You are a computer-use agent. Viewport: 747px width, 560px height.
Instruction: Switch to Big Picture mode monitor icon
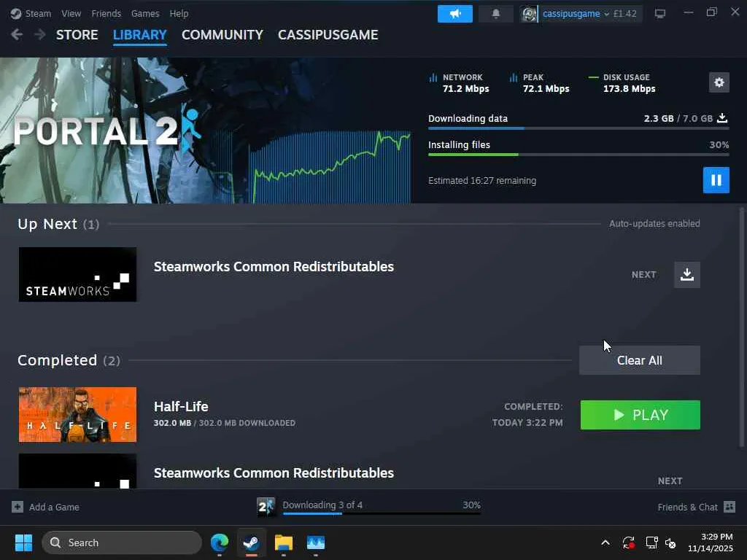pyautogui.click(x=659, y=14)
